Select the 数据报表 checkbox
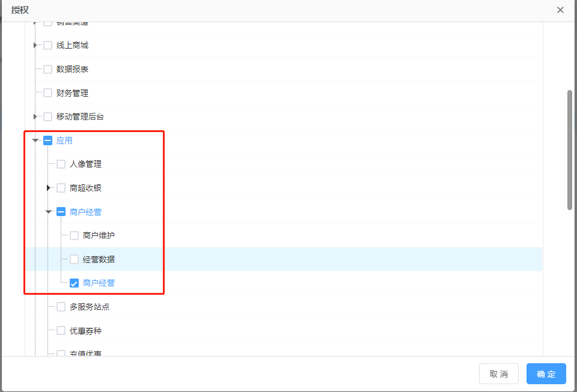 click(48, 69)
